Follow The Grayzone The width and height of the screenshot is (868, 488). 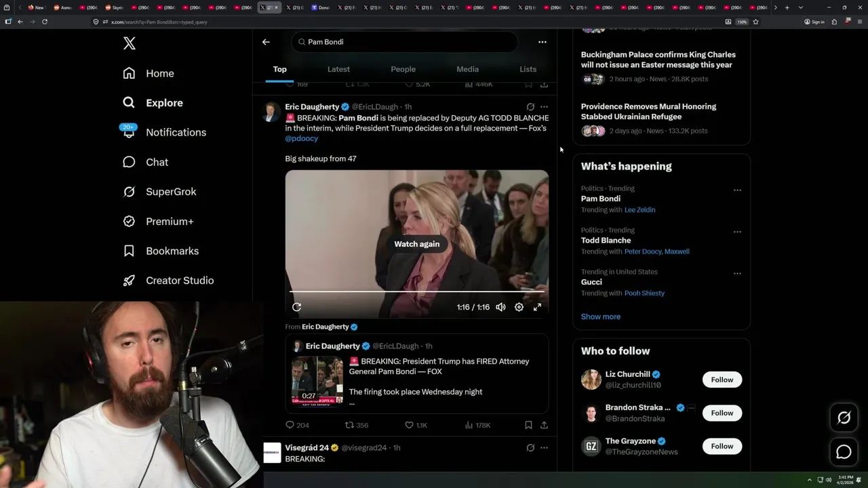[722, 446]
